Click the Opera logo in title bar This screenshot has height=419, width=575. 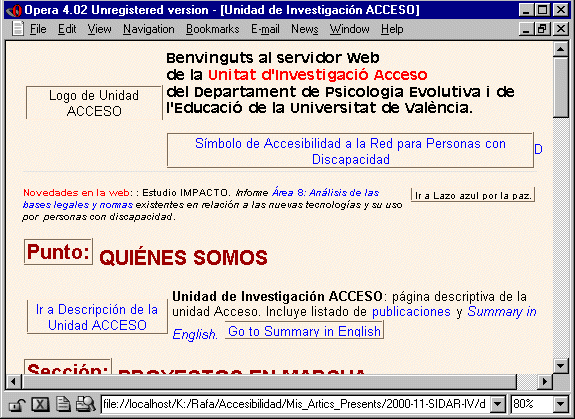coord(14,10)
